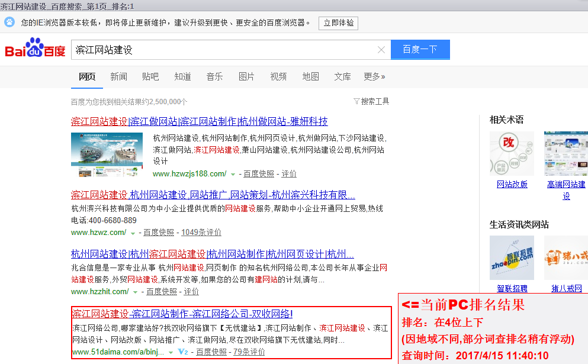Click the V2 credibility badge on 51daima result
The image size is (588, 364).
pos(182,352)
